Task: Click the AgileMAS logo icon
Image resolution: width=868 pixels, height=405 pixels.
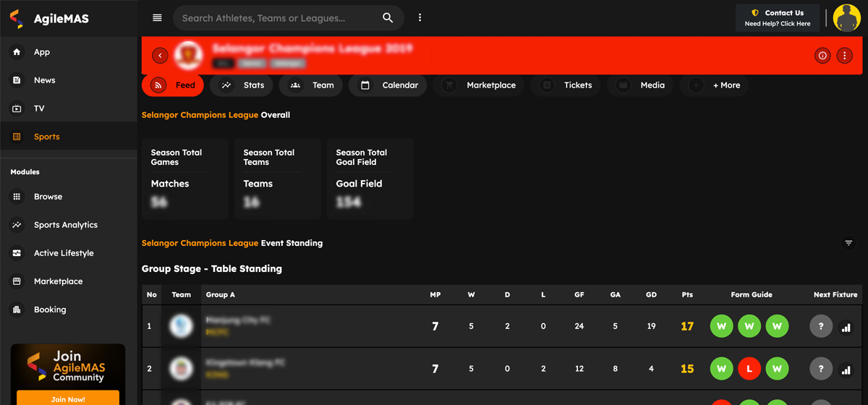Action: point(17,19)
